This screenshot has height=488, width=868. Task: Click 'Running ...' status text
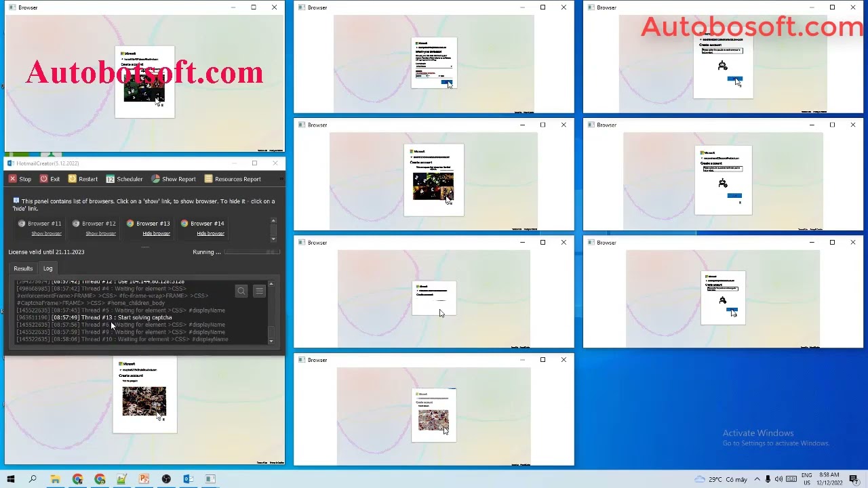click(207, 252)
